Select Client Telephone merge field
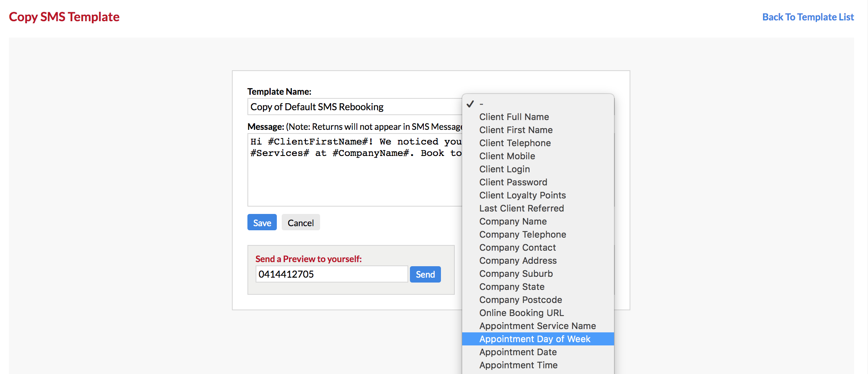The image size is (868, 374). pos(515,143)
